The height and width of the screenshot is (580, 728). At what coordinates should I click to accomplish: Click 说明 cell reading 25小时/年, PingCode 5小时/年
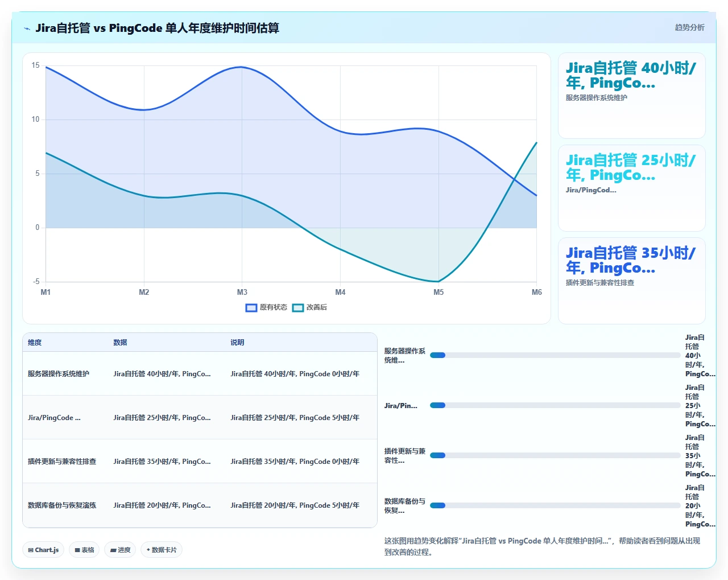[295, 418]
